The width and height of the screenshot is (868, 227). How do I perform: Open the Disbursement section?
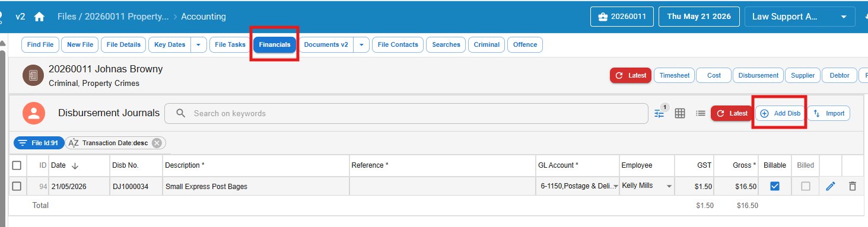pos(758,75)
